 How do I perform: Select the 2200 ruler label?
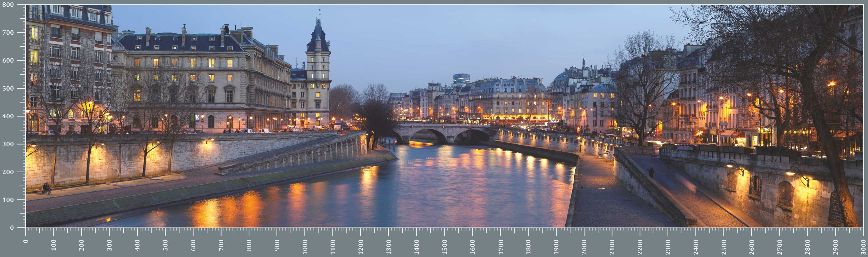tap(640, 247)
